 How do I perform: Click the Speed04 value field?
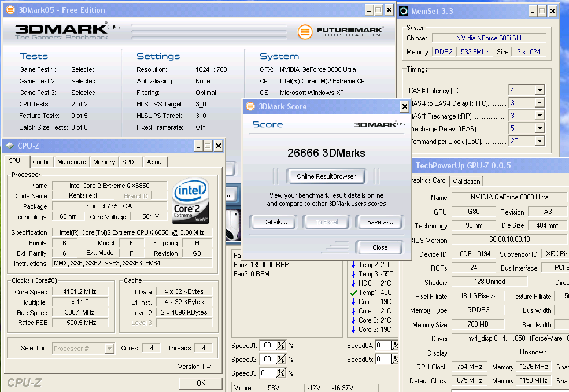point(383,346)
